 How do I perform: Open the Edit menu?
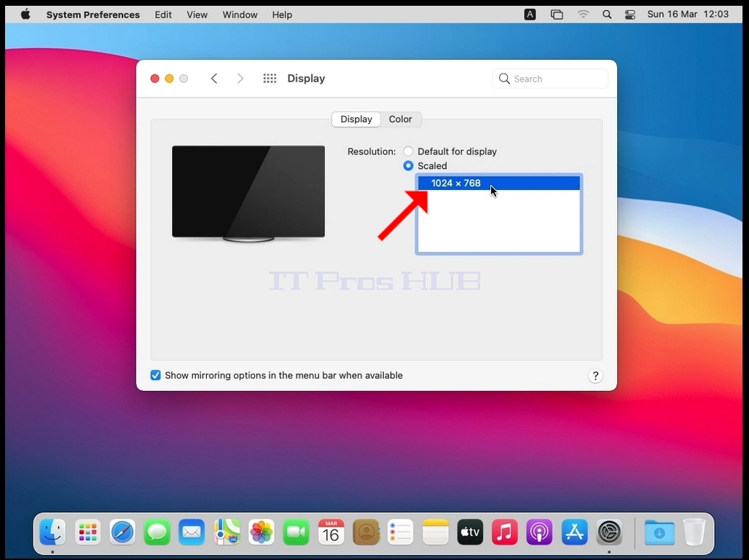pyautogui.click(x=163, y=15)
